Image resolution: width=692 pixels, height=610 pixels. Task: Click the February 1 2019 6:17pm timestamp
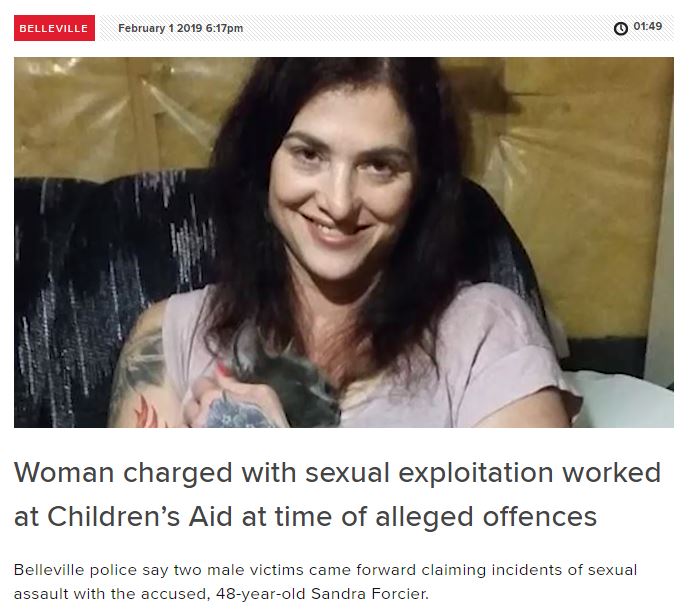click(181, 28)
